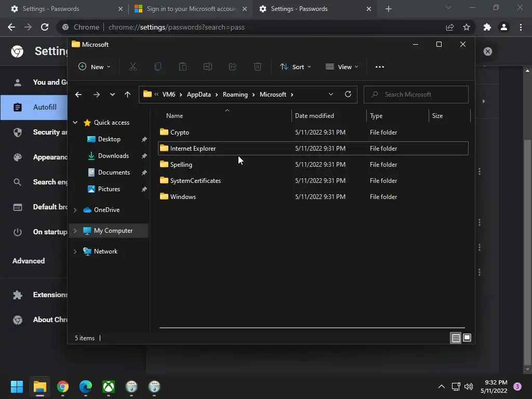Open Chrome Extensions puzzle icon
Viewport: 532px width, 399px height.
click(x=487, y=27)
